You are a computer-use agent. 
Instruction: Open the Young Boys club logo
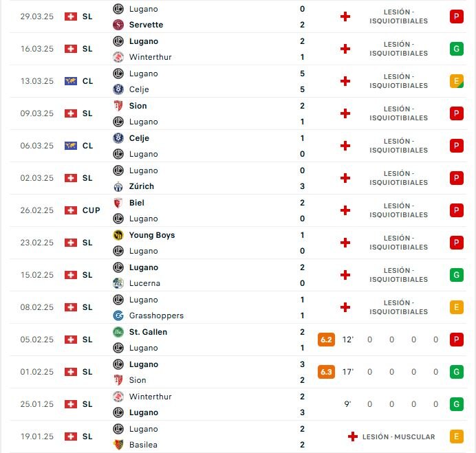click(118, 235)
